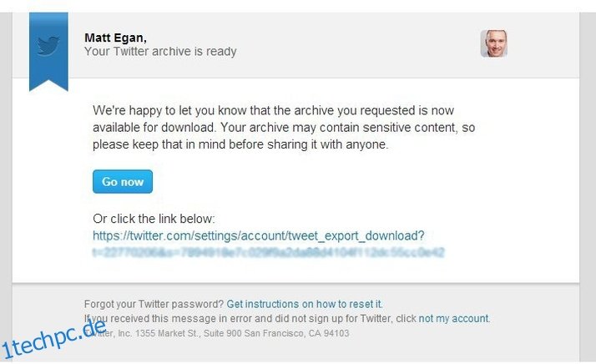
Task: Select the Matt Egan name heading
Action: pos(115,38)
